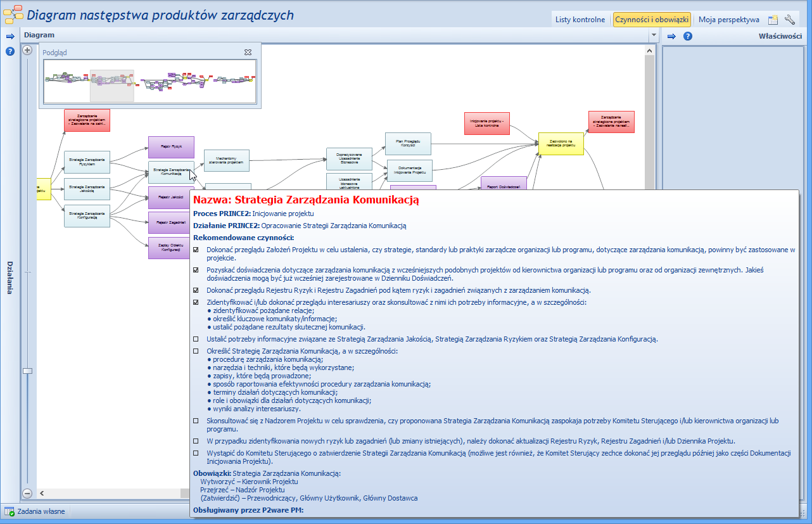Click the Wytworzyć – Kierownik Projektu line
The image size is (812, 524).
[249, 482]
